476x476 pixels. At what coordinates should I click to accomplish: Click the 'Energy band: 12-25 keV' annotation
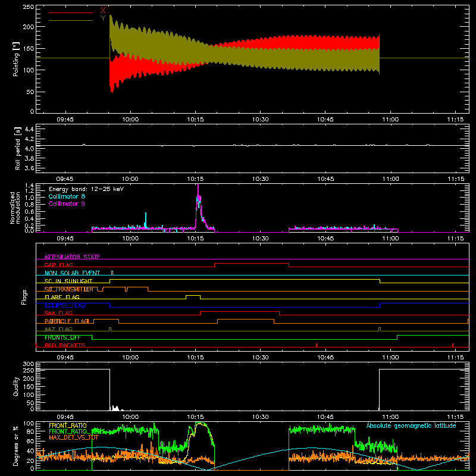(x=86, y=189)
